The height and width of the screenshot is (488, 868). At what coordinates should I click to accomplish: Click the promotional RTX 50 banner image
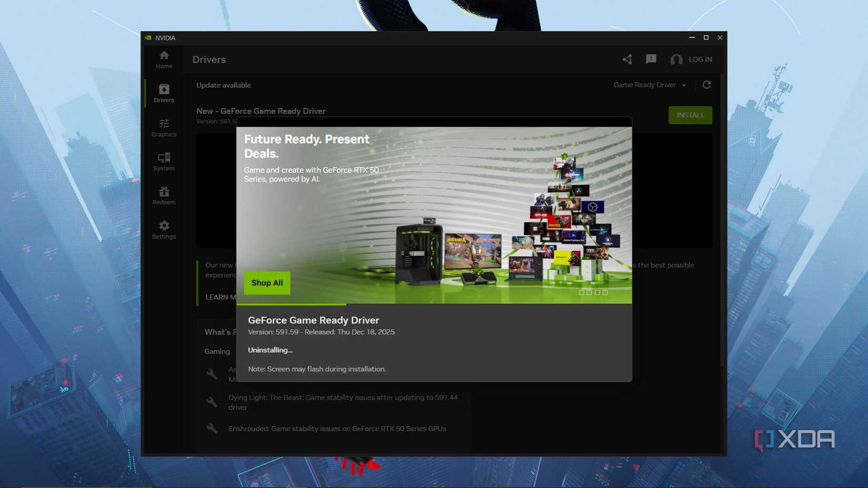tap(434, 215)
